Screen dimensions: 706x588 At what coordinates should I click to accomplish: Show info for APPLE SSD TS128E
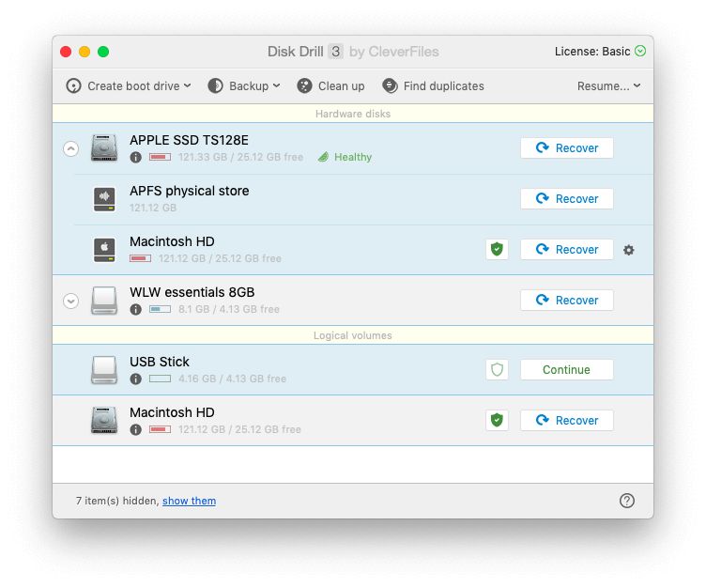[135, 157]
